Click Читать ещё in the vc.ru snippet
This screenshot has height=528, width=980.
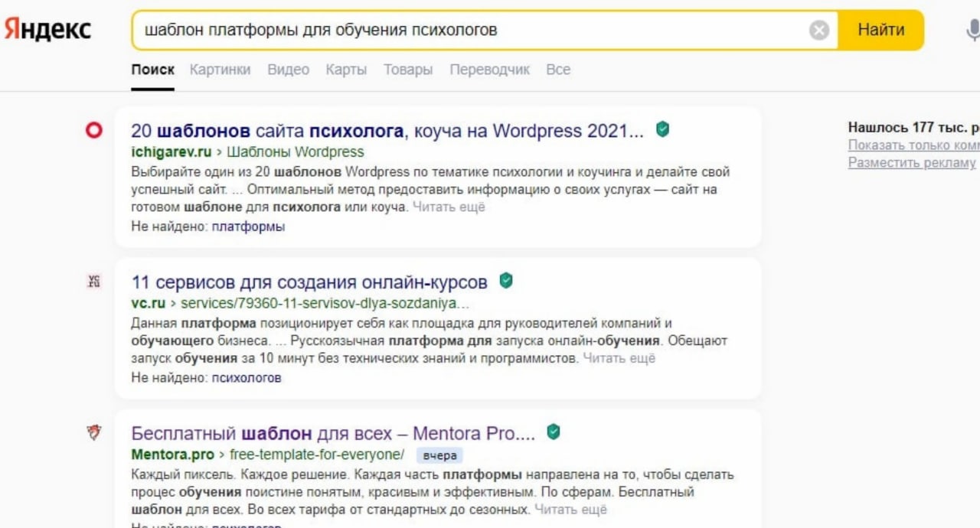coord(619,358)
